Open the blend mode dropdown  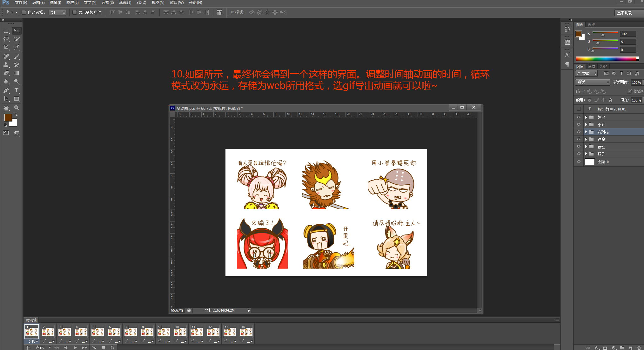pos(593,82)
